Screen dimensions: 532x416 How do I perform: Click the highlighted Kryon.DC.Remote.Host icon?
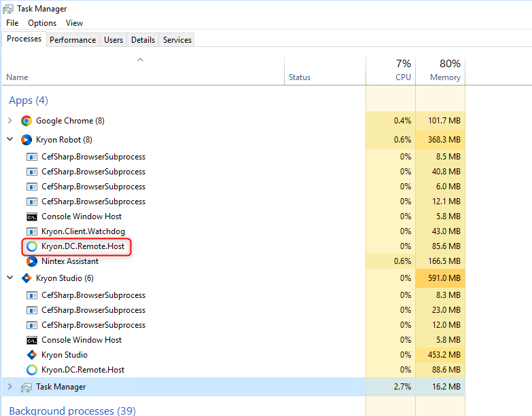click(32, 246)
